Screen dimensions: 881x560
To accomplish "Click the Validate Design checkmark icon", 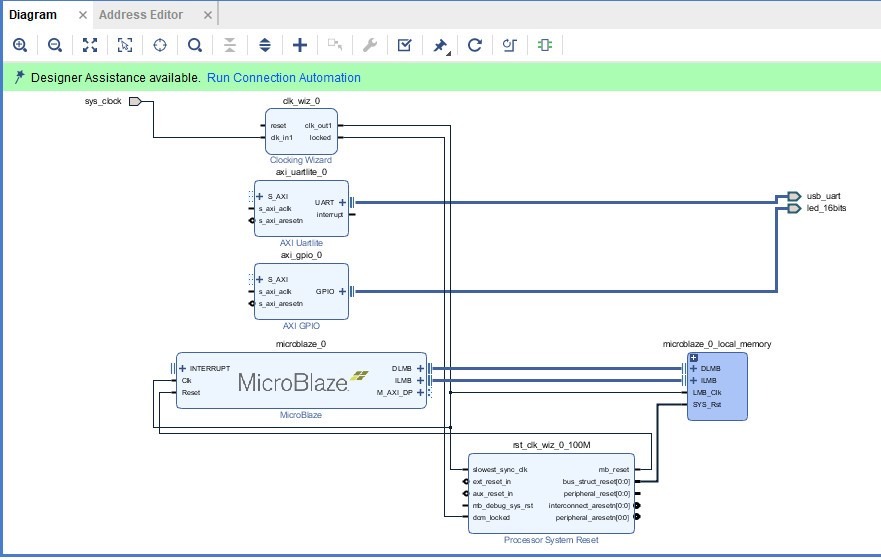I will [x=404, y=45].
